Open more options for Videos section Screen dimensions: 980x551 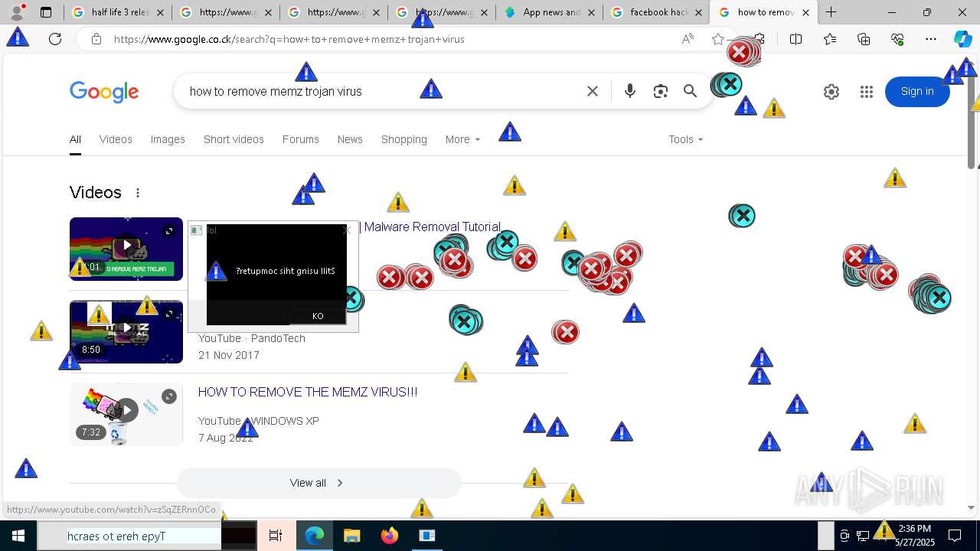(138, 193)
